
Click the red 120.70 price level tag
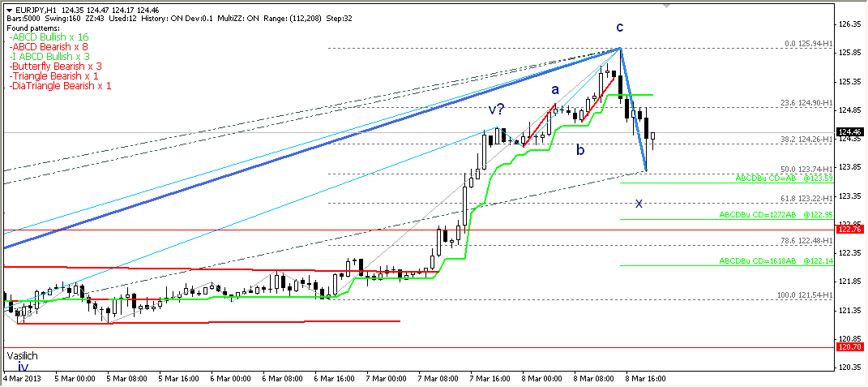849,346
